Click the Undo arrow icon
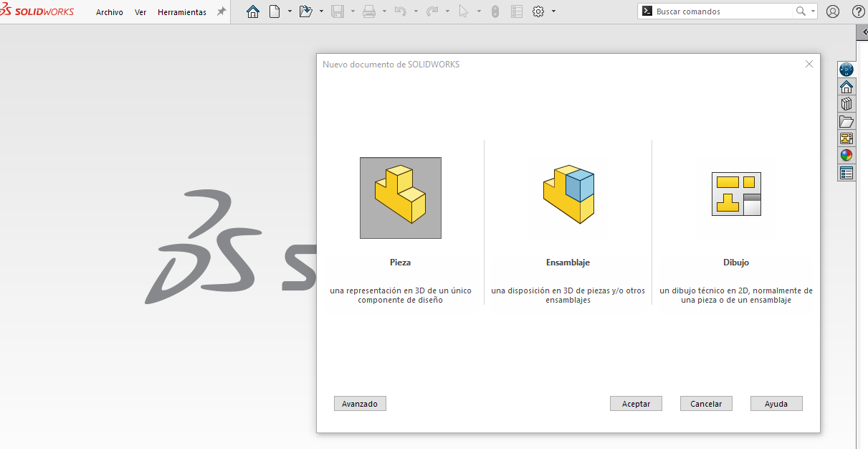 (401, 11)
